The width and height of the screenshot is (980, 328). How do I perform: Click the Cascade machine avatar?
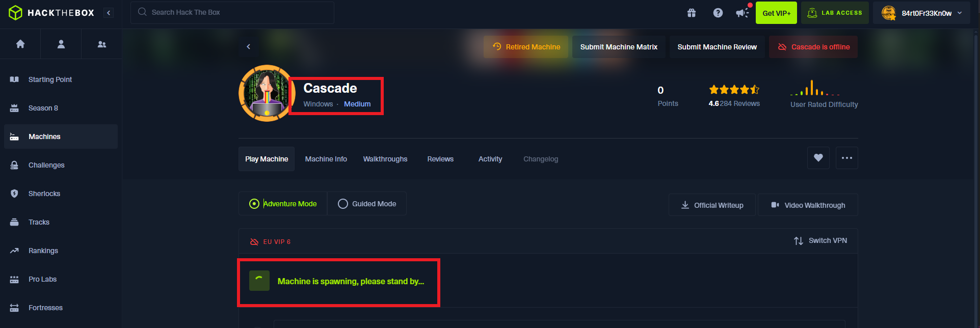click(x=267, y=93)
